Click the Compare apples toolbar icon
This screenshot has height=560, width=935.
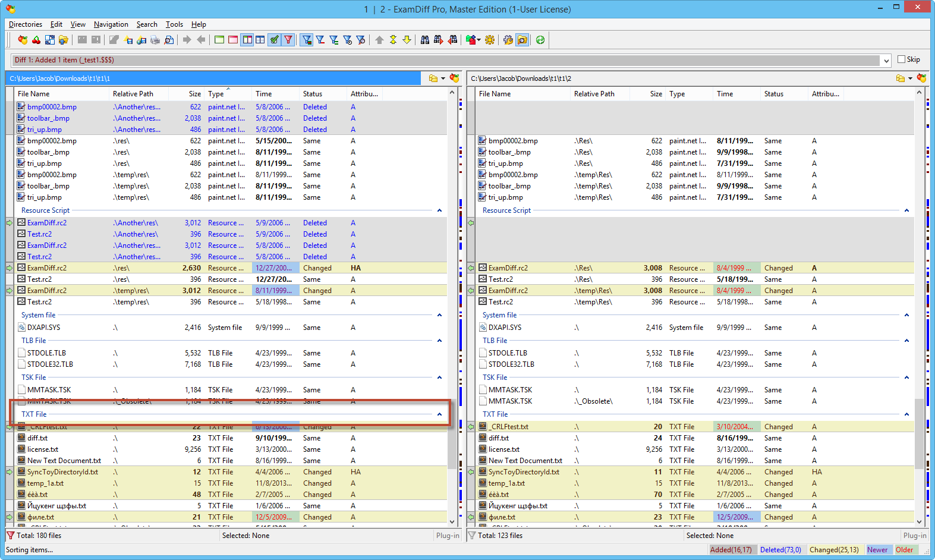click(x=23, y=40)
